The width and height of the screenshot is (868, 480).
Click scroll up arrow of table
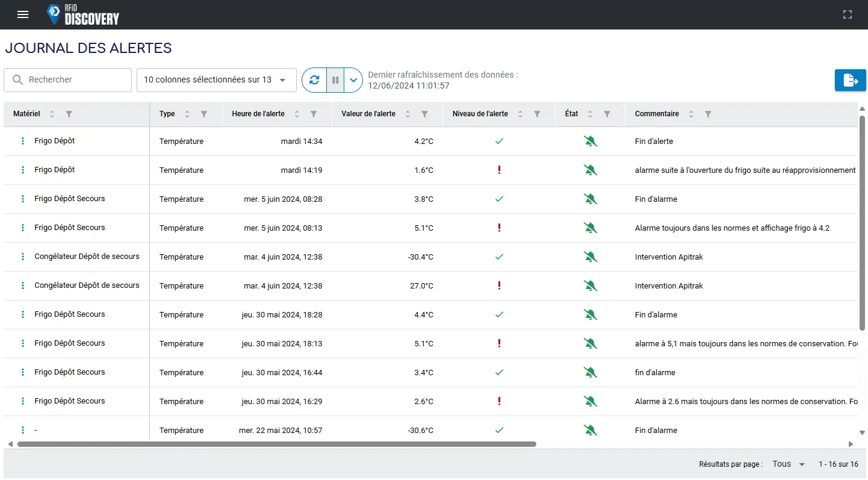(862, 108)
